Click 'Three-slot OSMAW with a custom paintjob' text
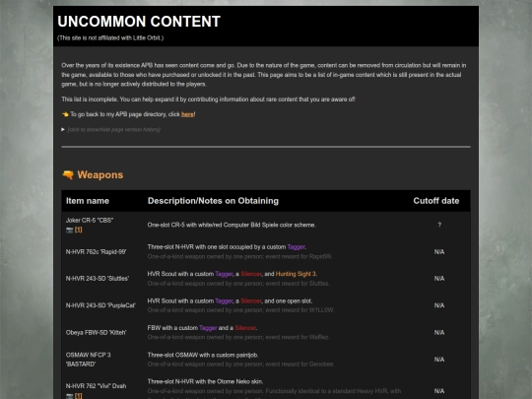 pyautogui.click(x=203, y=355)
